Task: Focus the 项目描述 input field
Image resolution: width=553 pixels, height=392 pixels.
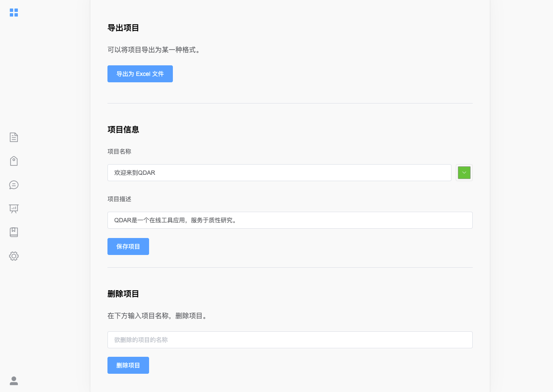Action: point(290,220)
